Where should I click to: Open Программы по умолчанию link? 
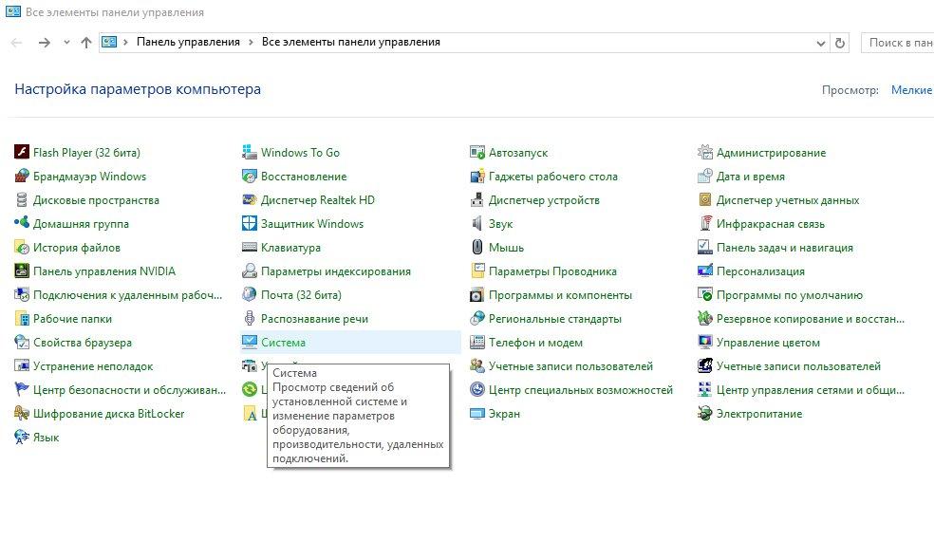coord(790,295)
